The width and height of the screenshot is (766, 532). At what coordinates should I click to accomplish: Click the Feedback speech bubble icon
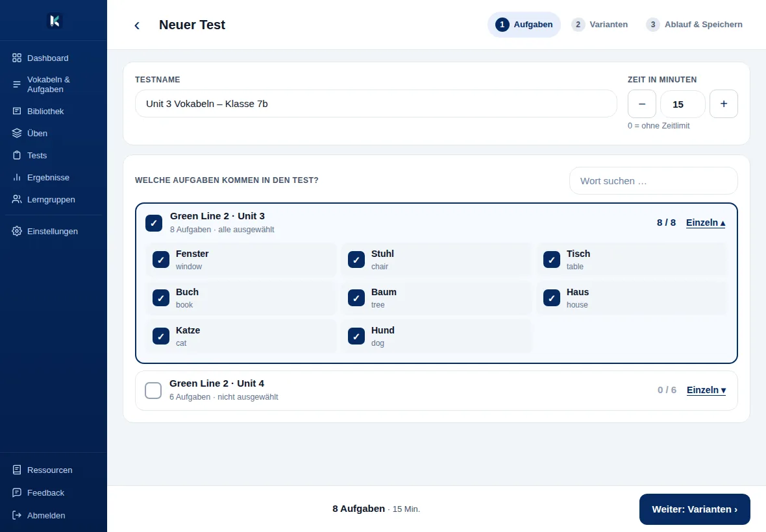coord(17,492)
